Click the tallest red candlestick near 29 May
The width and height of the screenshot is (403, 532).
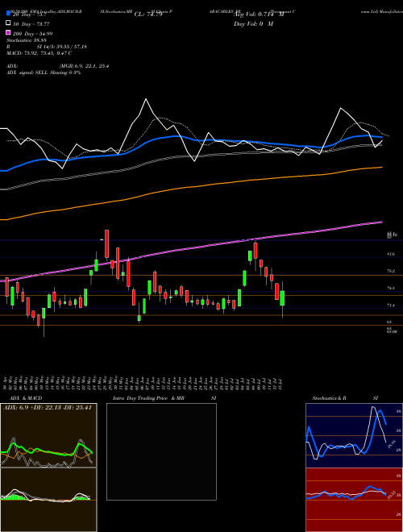coord(106,243)
